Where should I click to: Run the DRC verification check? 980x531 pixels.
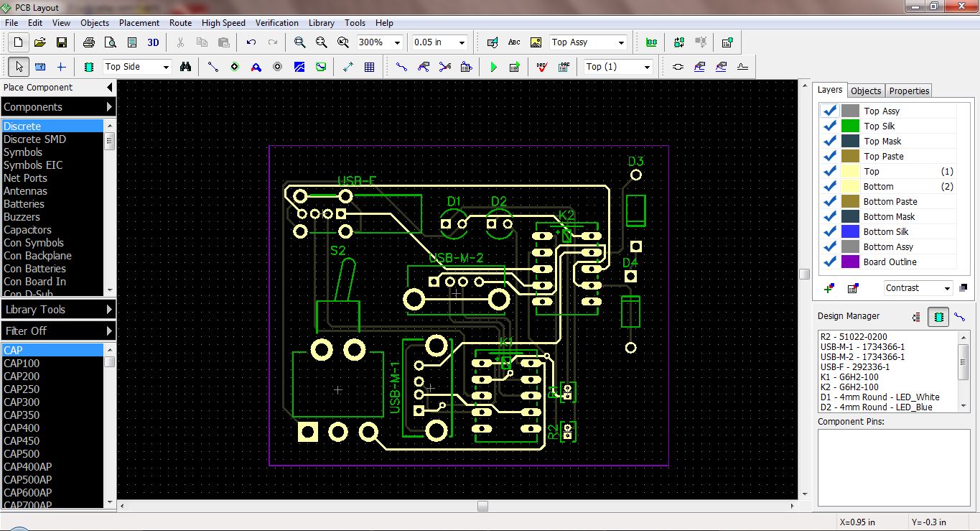click(x=541, y=66)
